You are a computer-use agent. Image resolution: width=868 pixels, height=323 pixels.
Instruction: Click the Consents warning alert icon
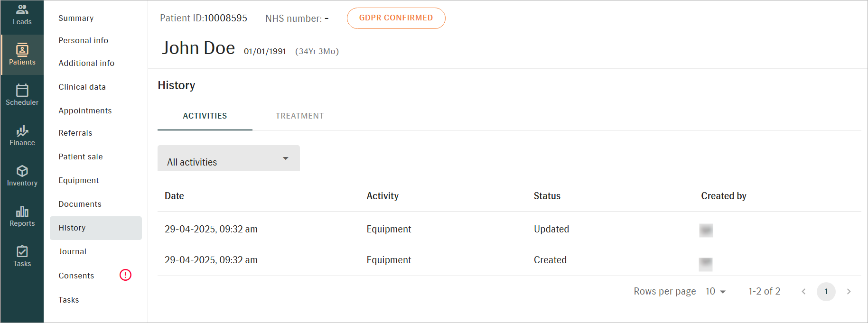click(125, 275)
